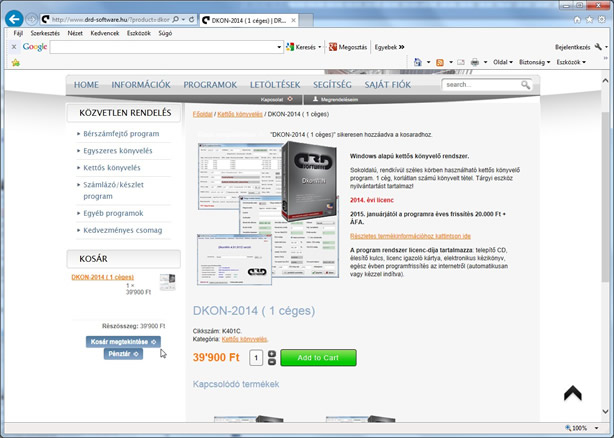Expand the Egyebek toolbar overflow
This screenshot has height=438, width=614.
pos(389,47)
